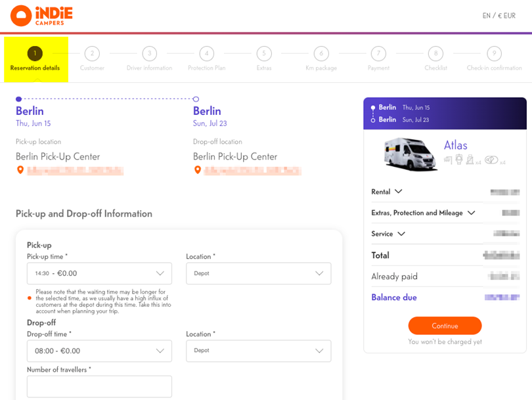532x400 pixels.
Task: Expand the Service price section
Action: [388, 234]
